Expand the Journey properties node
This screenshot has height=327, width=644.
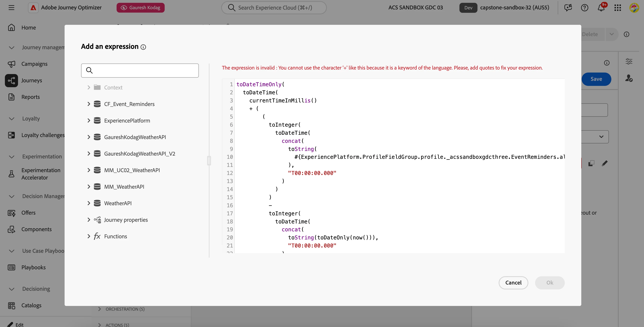pyautogui.click(x=88, y=220)
